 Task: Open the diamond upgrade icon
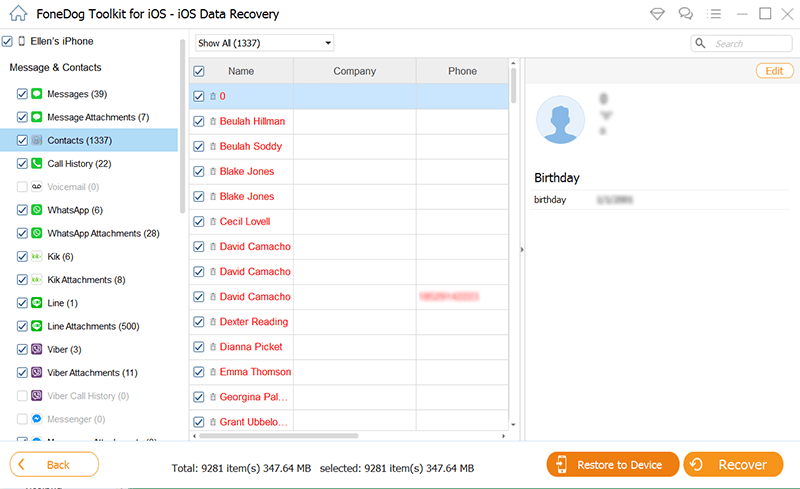point(657,14)
